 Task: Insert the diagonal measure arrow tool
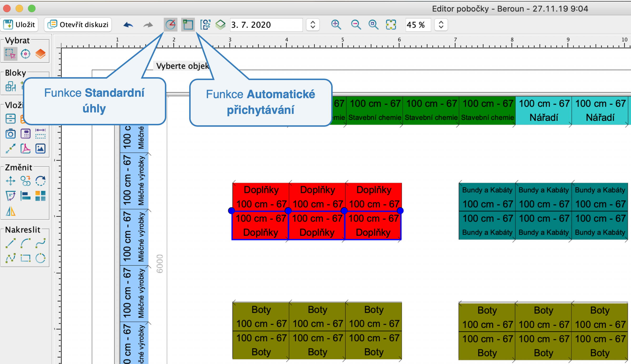point(10,148)
